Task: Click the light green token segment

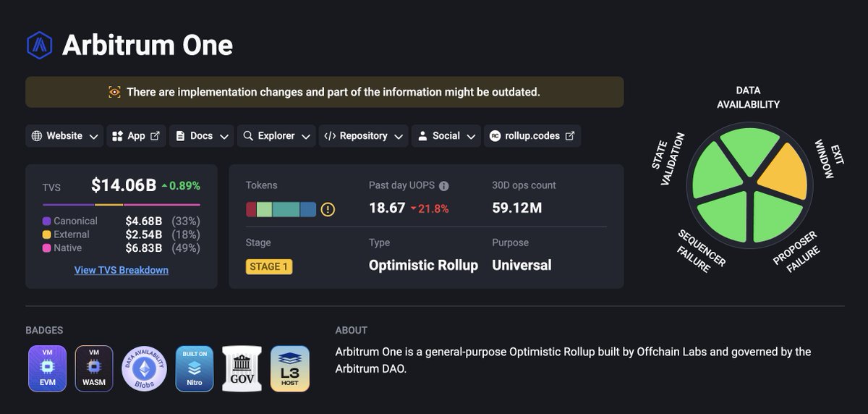Action: pyautogui.click(x=264, y=210)
